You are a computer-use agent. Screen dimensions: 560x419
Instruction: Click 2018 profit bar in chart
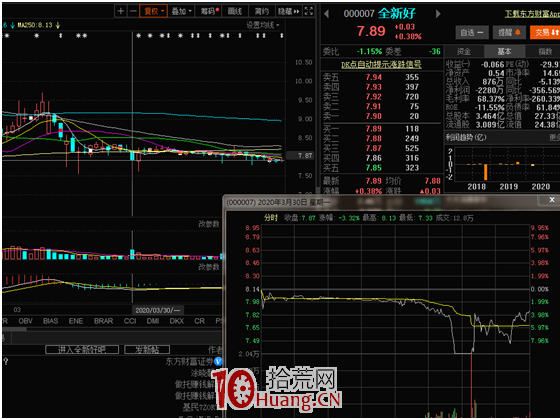point(486,172)
